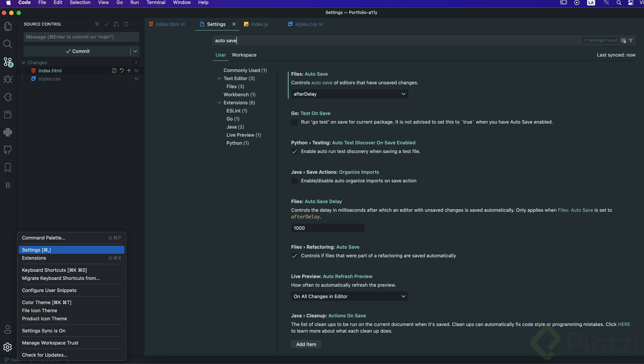Click the Commit button
This screenshot has height=364, width=644.
(77, 51)
